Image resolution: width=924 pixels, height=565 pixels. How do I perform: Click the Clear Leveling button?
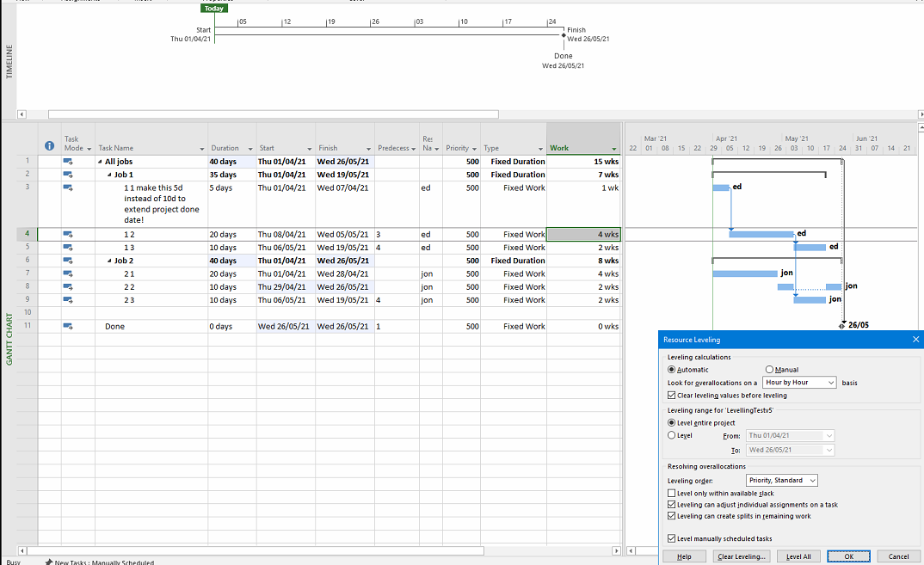tap(741, 556)
